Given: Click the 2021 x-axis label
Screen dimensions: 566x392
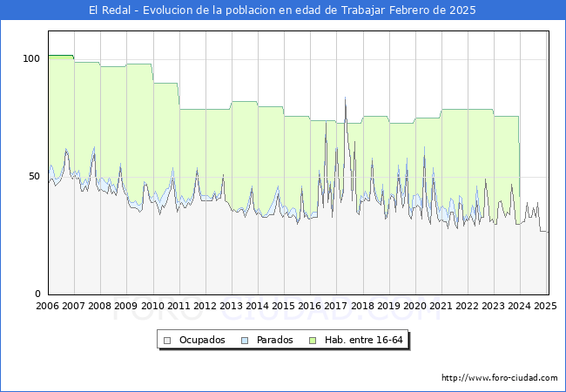Looking at the screenshot, I should click(441, 306).
